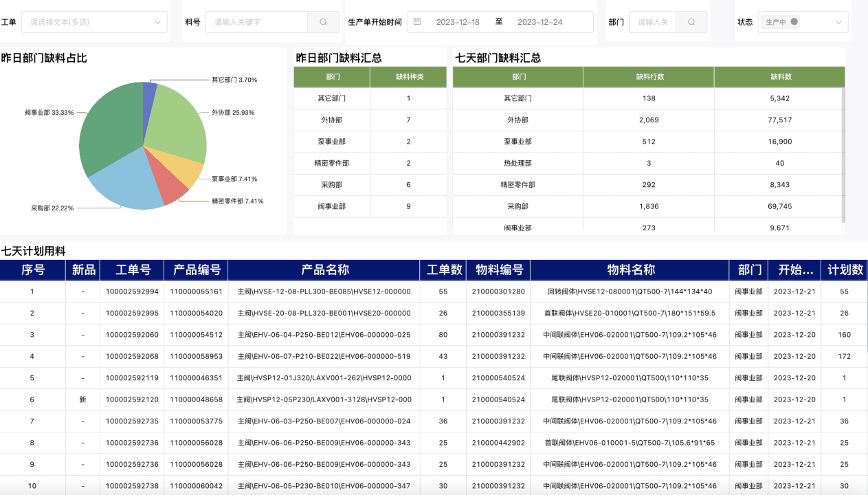
Task: Click 序号 column header in plan table
Action: click(32, 270)
